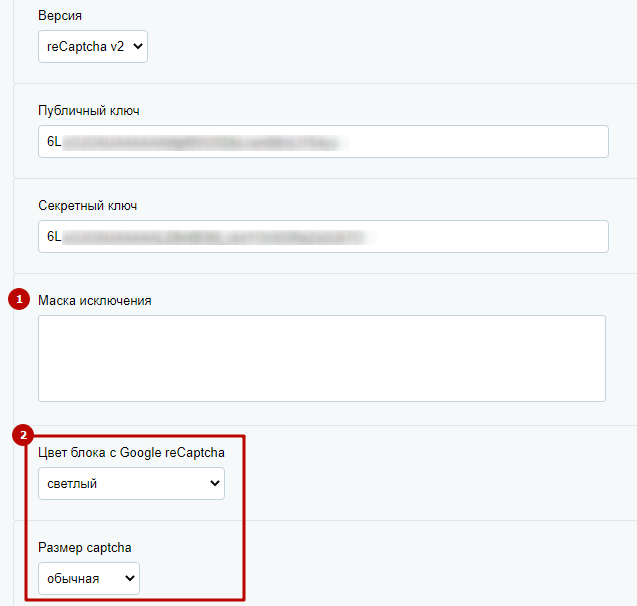The height and width of the screenshot is (606, 637).
Task: Click the chevron arrow of the светлый select
Action: click(214, 483)
